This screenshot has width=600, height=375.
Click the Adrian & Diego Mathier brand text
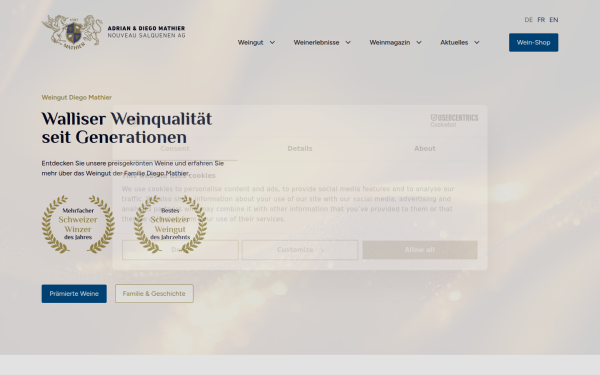point(146,32)
